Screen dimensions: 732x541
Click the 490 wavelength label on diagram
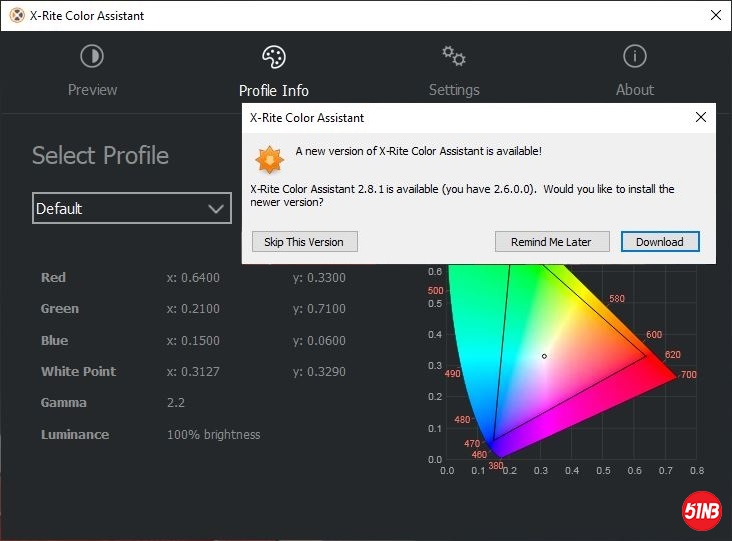tap(452, 373)
